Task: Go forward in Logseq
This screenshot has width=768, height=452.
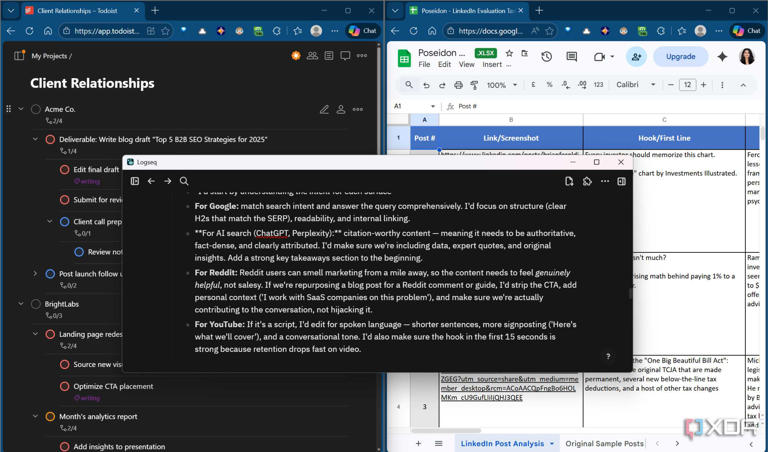Action: point(168,181)
